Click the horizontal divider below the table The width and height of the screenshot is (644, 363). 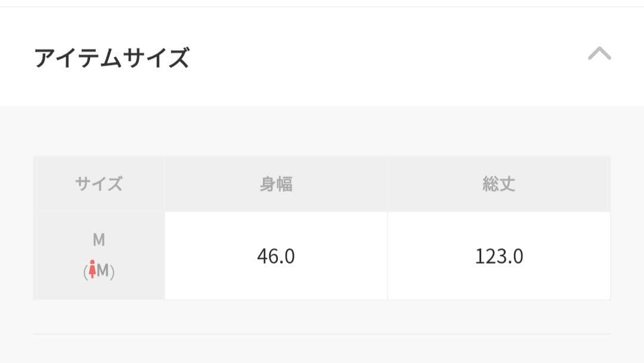322,334
